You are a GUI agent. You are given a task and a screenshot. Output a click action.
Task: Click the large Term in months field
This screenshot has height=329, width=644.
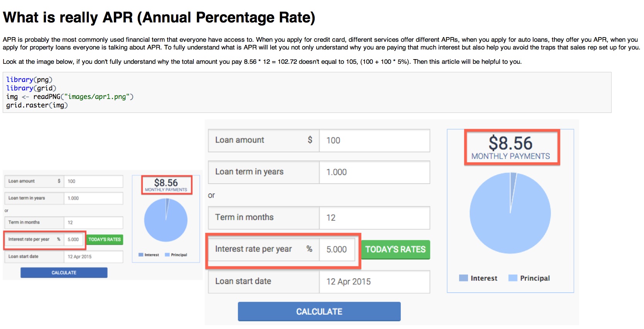[x=374, y=218]
